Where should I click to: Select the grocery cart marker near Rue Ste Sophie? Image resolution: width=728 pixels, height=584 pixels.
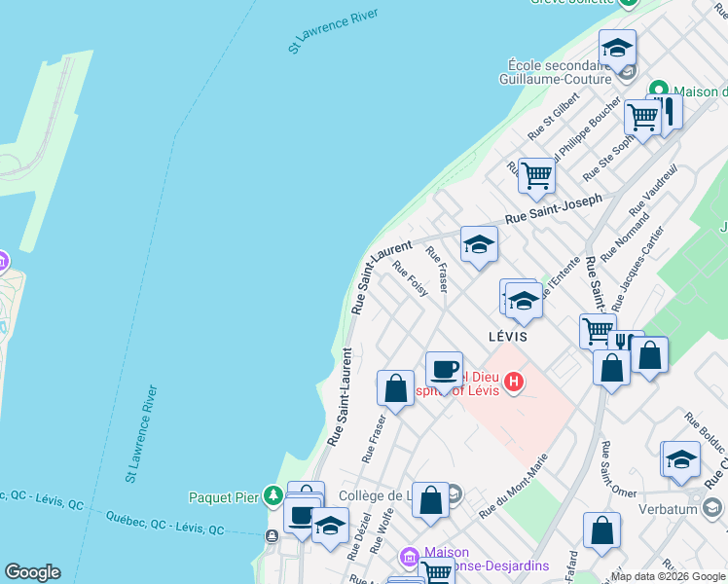pos(642,121)
